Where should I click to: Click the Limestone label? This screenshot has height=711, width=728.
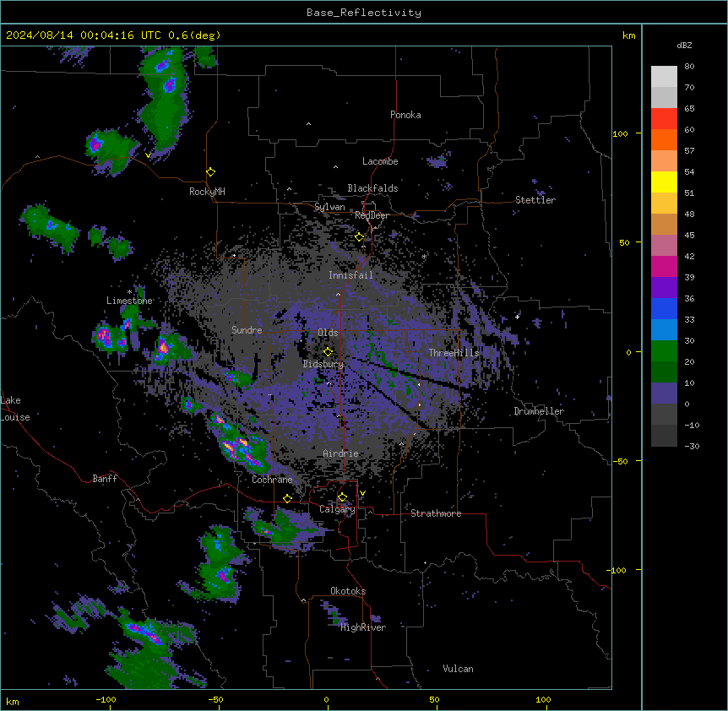click(129, 301)
